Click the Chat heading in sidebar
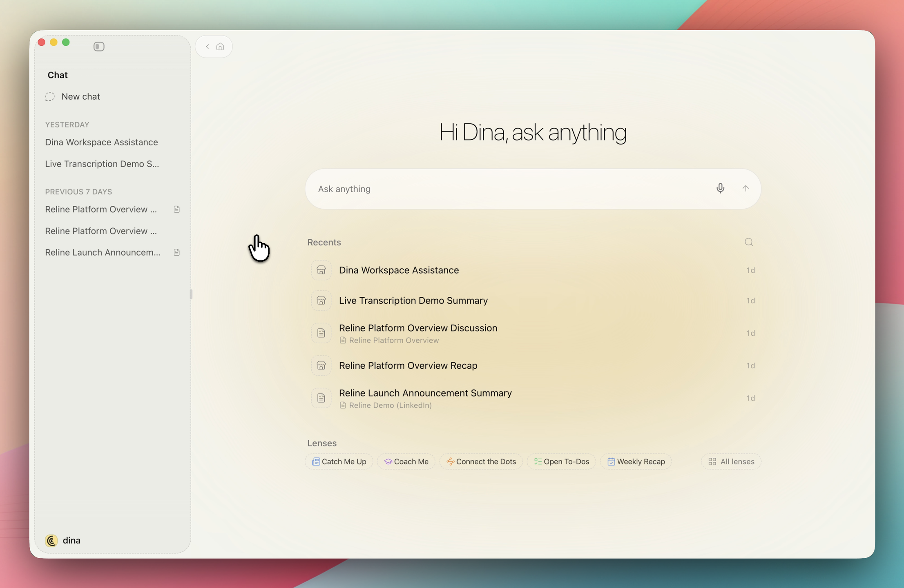 (58, 75)
